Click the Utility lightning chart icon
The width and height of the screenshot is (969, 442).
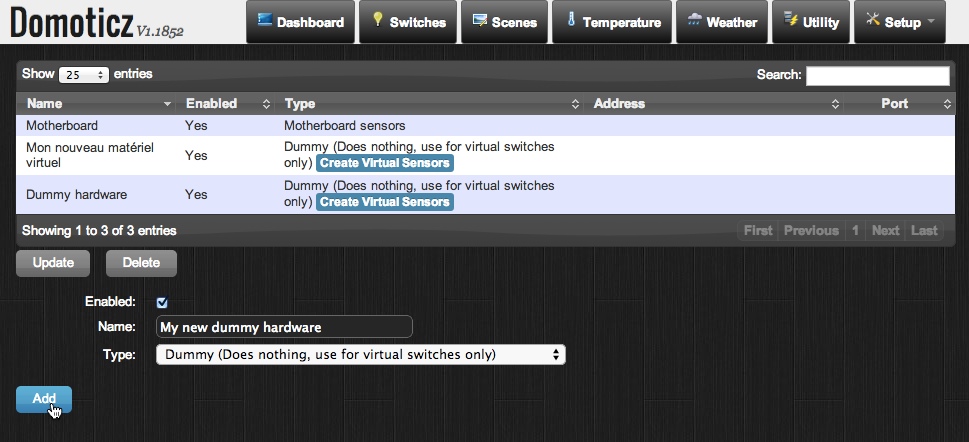791,20
